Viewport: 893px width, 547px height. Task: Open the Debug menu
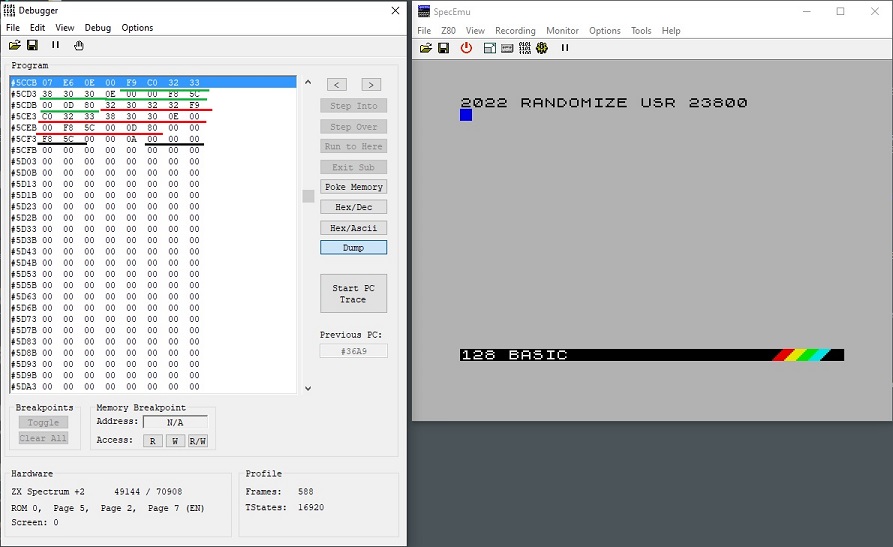pyautogui.click(x=97, y=27)
